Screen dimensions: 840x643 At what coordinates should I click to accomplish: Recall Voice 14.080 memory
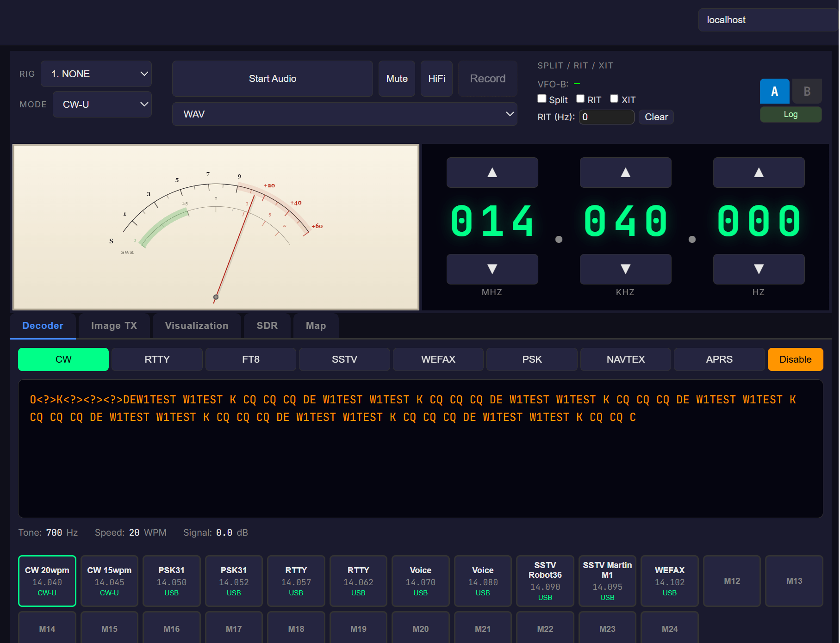click(483, 581)
